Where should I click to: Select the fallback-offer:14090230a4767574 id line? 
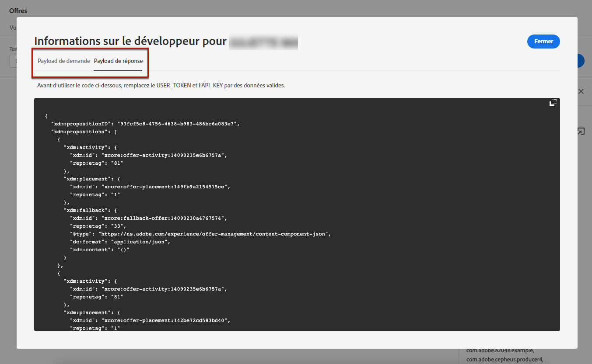click(149, 218)
